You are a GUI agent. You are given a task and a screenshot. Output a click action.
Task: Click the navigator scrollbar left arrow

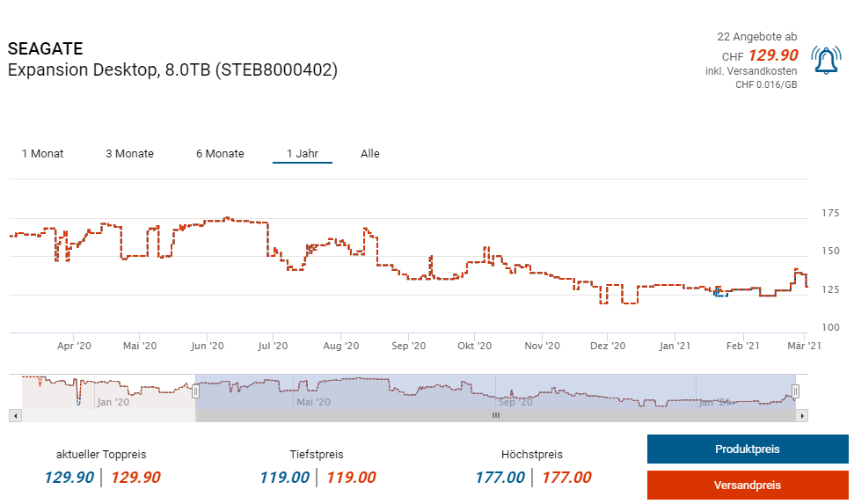tap(14, 415)
